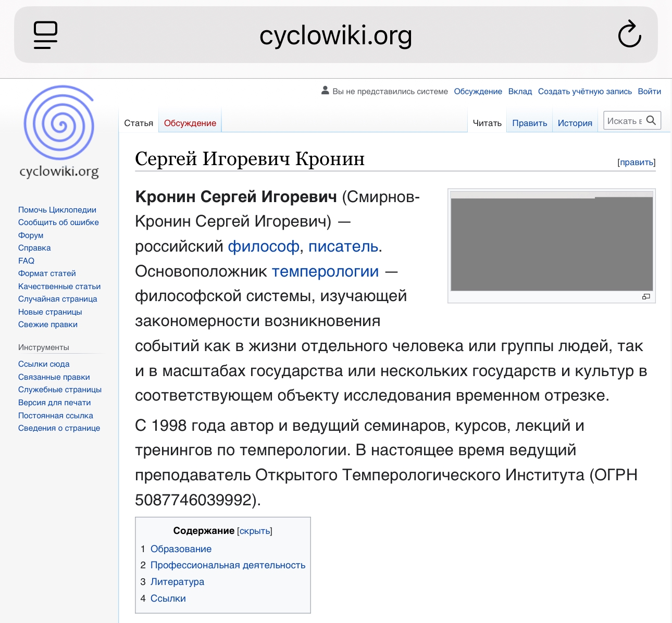The image size is (672, 623).
Task: Open the Обсуждение article tab
Action: [x=190, y=123]
